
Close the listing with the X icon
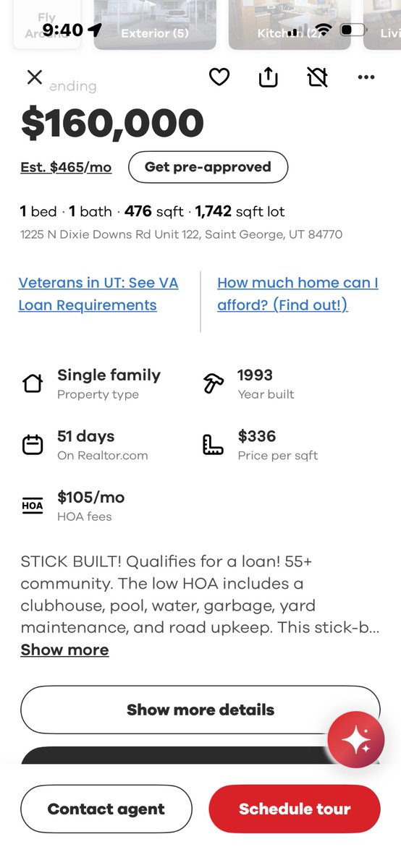(x=34, y=77)
